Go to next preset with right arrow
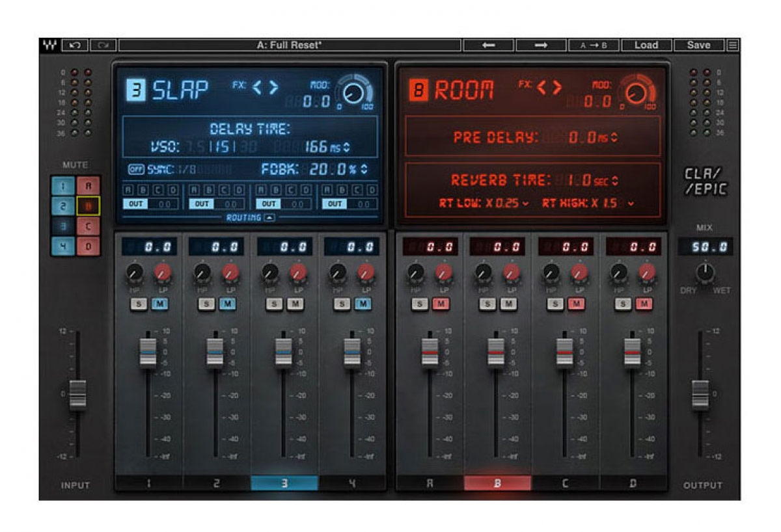This screenshot has height=532, width=781. pyautogui.click(x=541, y=46)
